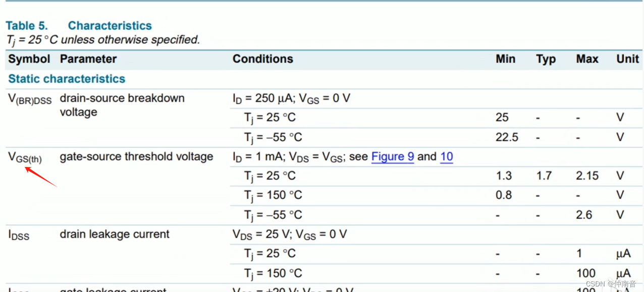Click 'Tj = –55 °C' under breakdown voltage
Image resolution: width=644 pixels, height=292 pixels.
(273, 138)
